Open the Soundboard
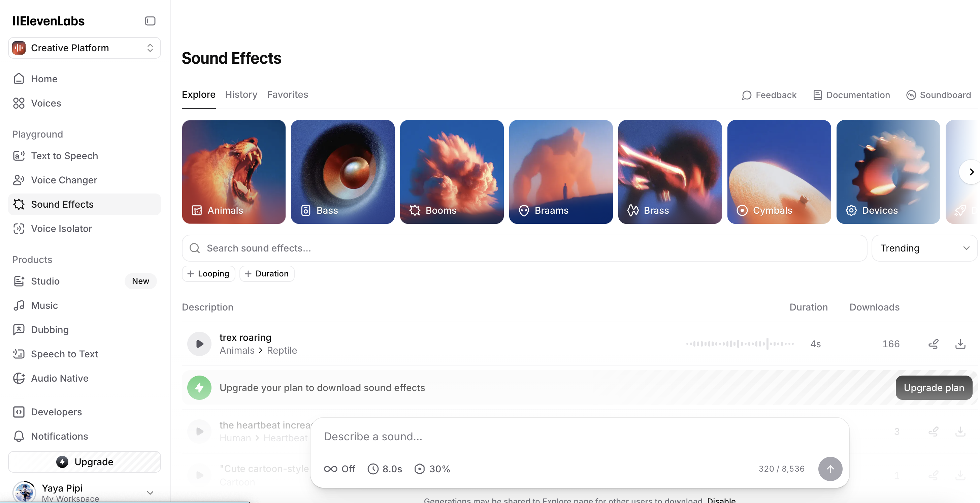 pos(939,95)
